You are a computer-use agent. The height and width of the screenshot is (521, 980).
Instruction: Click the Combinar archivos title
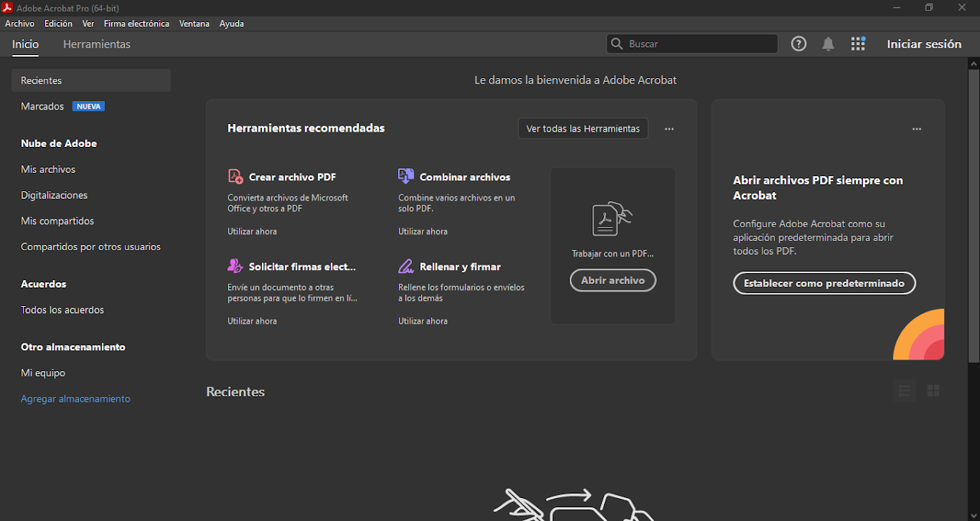(x=465, y=177)
